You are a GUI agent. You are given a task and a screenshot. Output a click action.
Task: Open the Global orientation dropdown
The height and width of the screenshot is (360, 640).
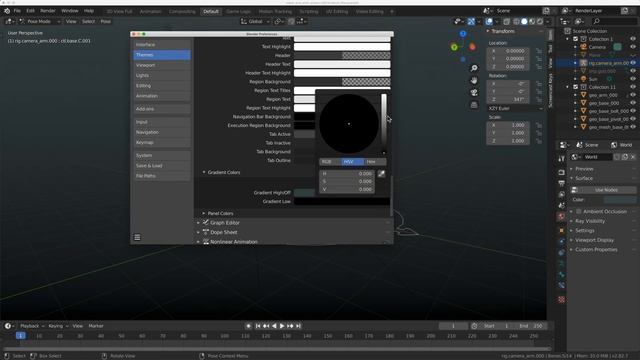click(x=255, y=22)
